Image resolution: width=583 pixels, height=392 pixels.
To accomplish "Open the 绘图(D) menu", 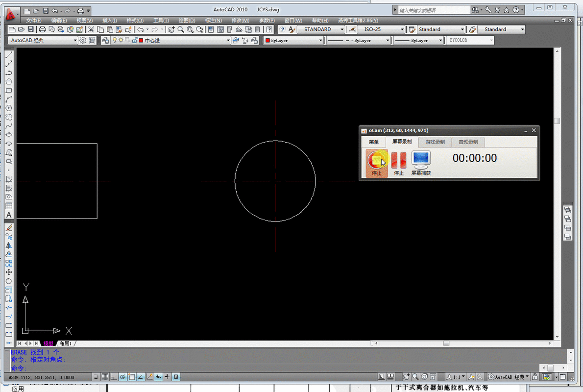I will click(187, 21).
